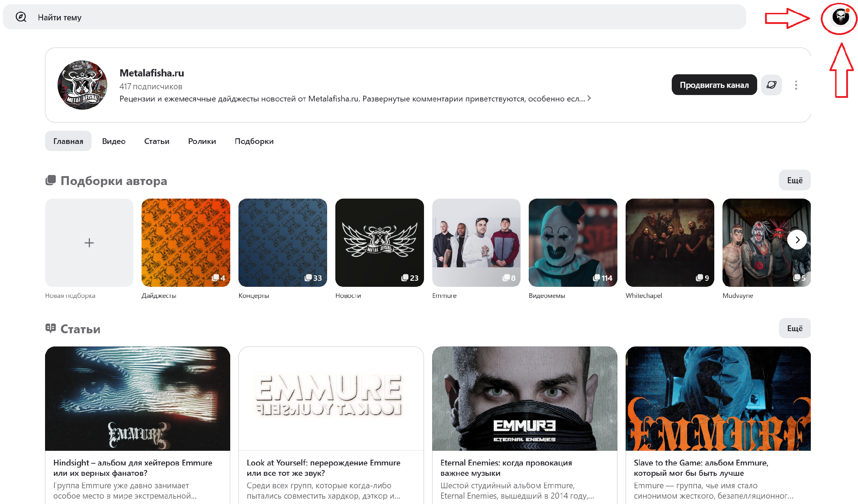Open the Видеомемы collection thumbnail
This screenshot has height=504, width=858.
click(x=573, y=243)
